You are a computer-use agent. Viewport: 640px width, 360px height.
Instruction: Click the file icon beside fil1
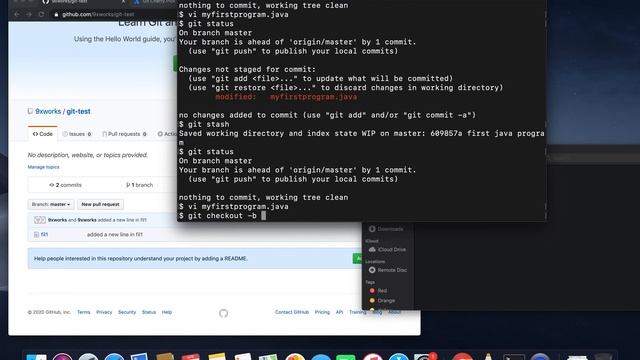pos(36,234)
